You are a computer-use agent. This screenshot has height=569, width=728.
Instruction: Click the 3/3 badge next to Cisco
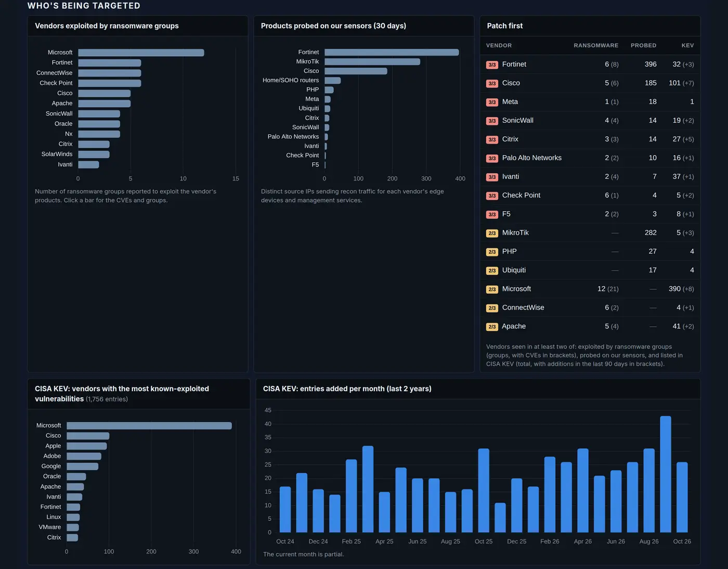point(492,83)
